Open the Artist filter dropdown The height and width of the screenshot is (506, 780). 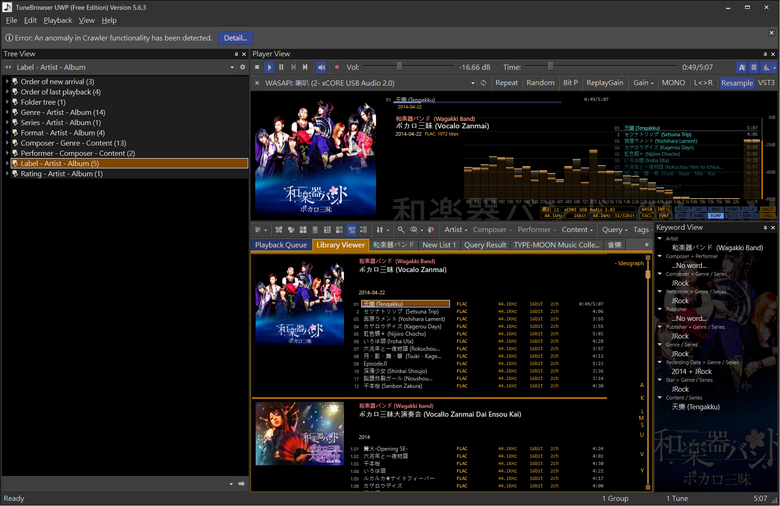coord(456,230)
